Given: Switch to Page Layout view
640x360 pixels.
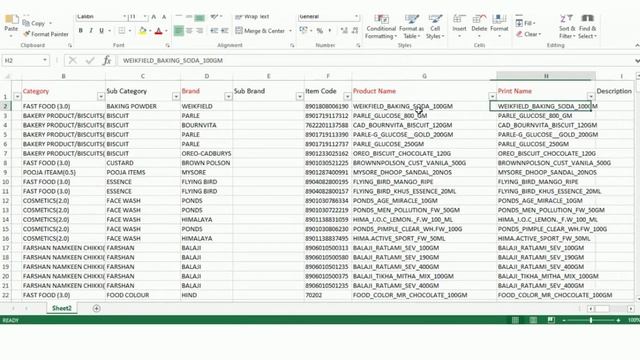Looking at the screenshot, I should coord(533,320).
